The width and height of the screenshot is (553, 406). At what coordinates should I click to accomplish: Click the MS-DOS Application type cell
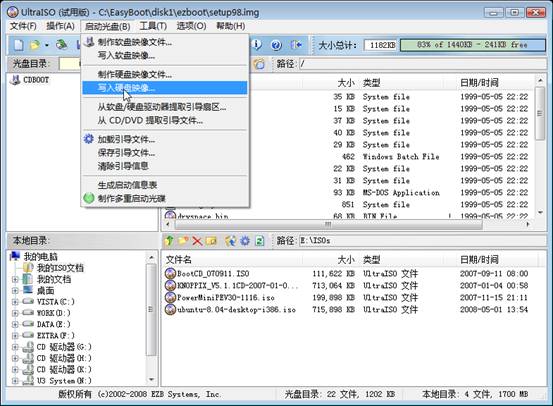pyautogui.click(x=401, y=193)
